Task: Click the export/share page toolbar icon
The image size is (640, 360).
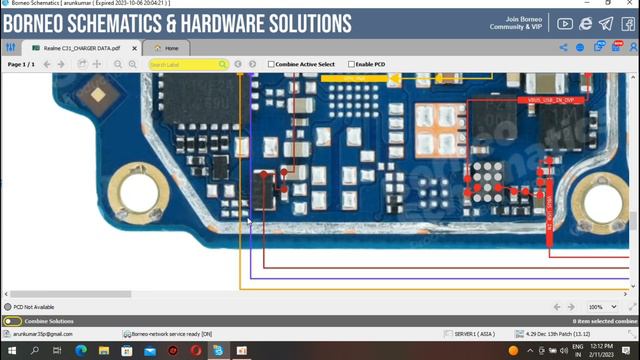Action: click(82, 64)
